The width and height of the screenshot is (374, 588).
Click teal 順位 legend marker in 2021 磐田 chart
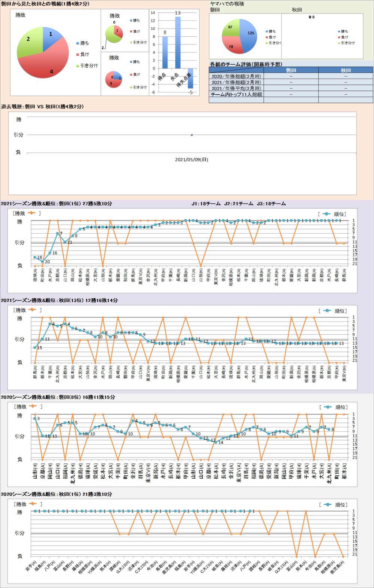(x=326, y=214)
